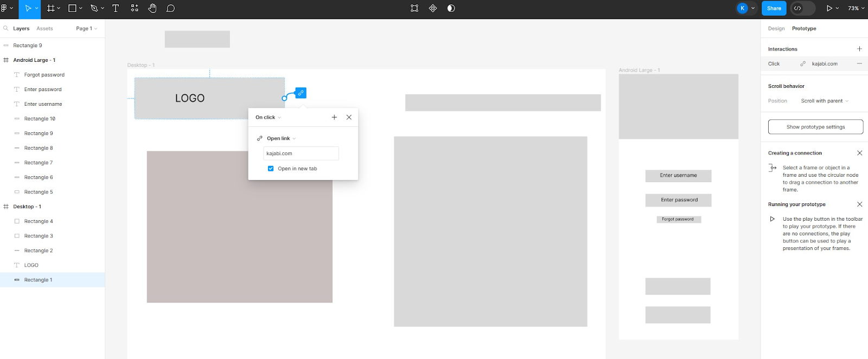Open the Open link action dropdown

click(x=282, y=138)
